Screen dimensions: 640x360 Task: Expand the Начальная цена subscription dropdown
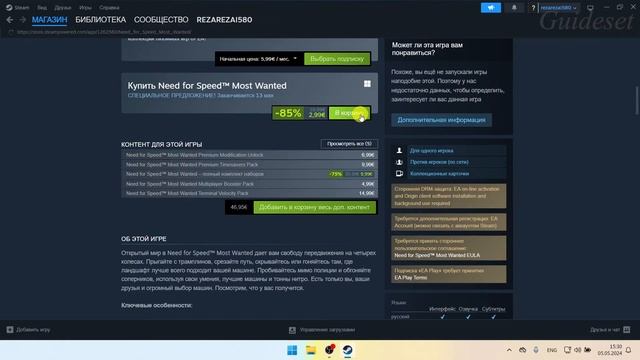[x=258, y=59]
